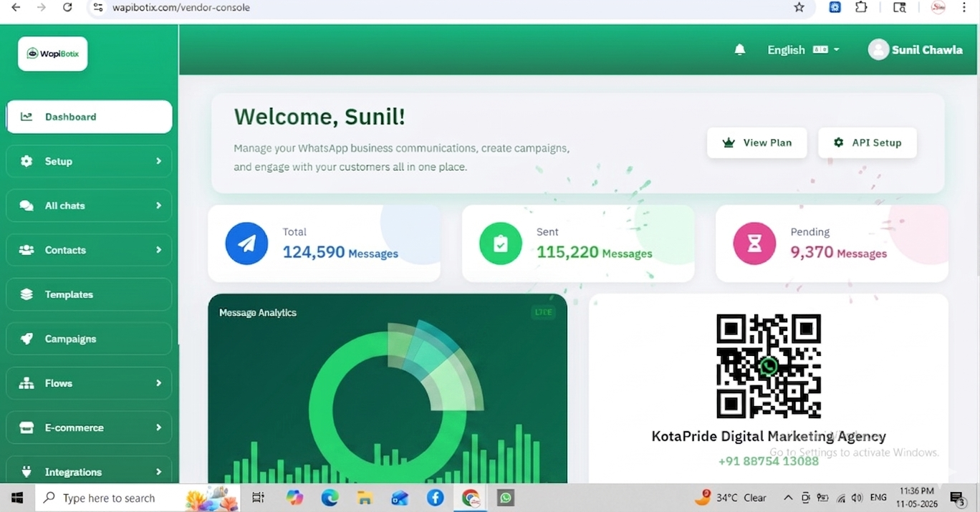Reload the page with the refresh icon

pyautogui.click(x=67, y=7)
